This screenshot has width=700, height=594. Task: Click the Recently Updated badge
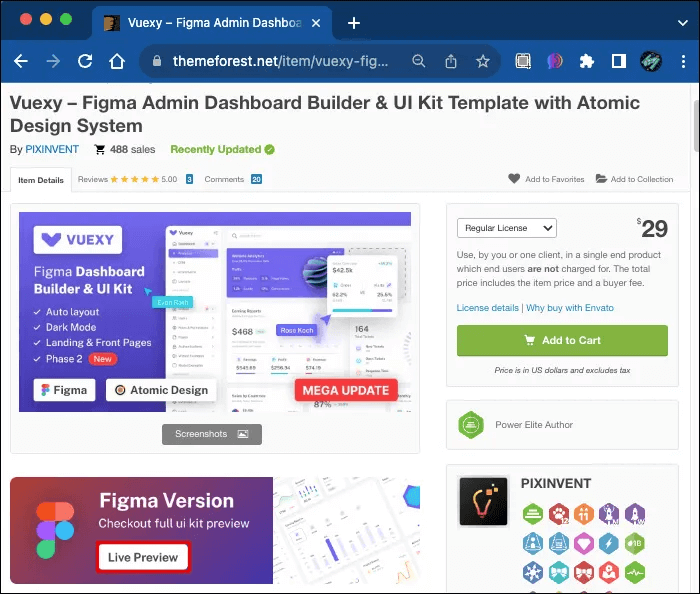point(222,149)
